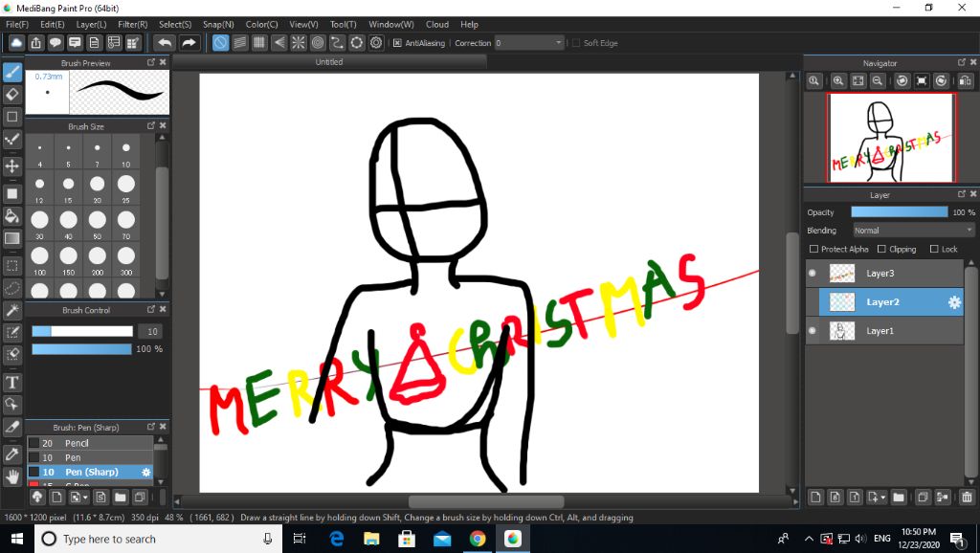Enable the Soft Edge checkbox
The height and width of the screenshot is (553, 980).
tap(575, 43)
